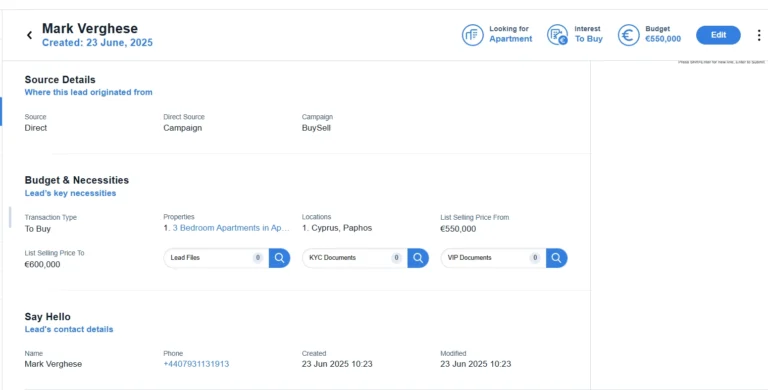
Task: Go back using the left chevron arrow
Action: tap(29, 35)
